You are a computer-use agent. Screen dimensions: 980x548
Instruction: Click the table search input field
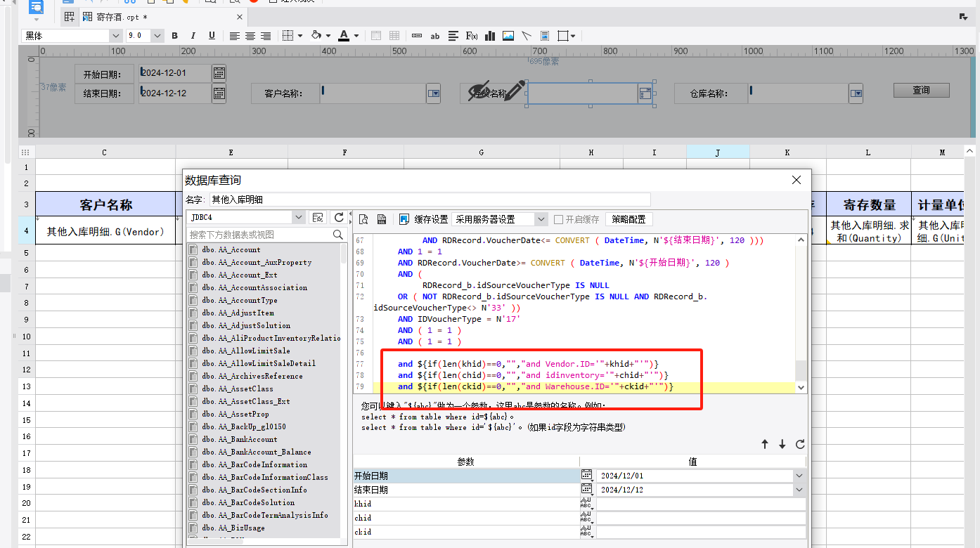(259, 235)
